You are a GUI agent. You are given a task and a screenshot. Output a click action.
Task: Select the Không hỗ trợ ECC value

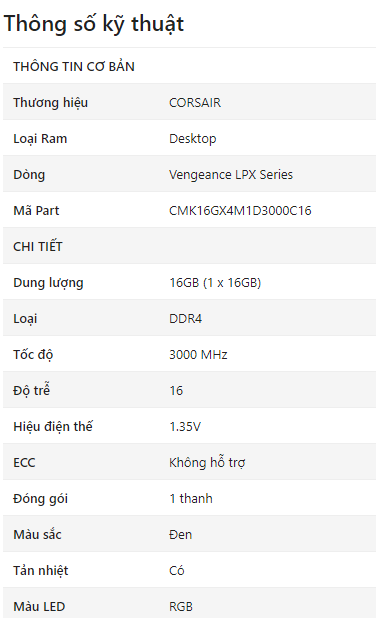pyautogui.click(x=207, y=462)
